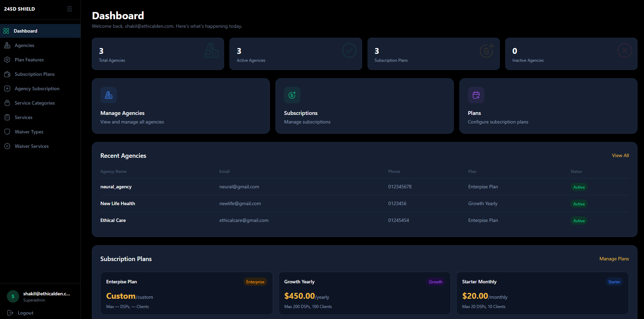This screenshot has width=644, height=319.
Task: Open the Plans quick action title
Action: tap(474, 113)
